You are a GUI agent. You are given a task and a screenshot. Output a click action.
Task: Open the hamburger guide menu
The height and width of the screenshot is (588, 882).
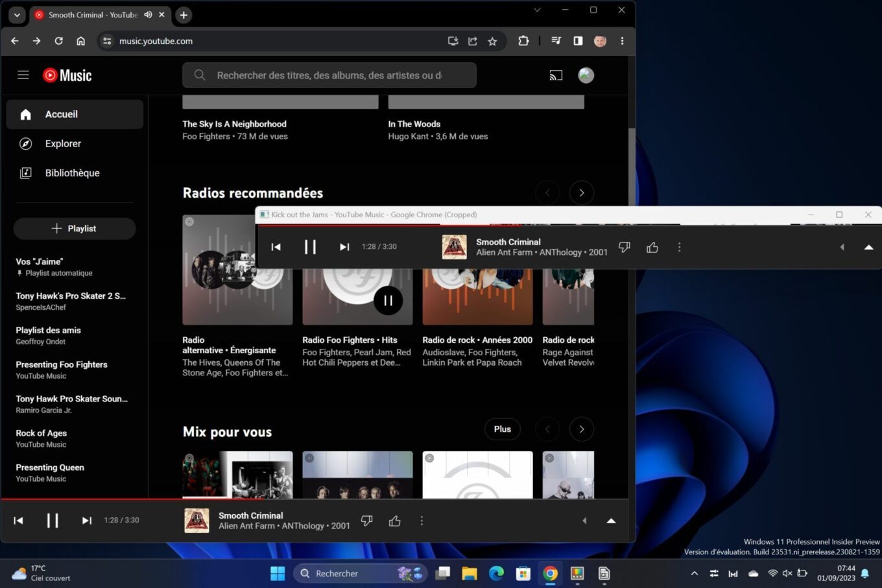pos(23,75)
